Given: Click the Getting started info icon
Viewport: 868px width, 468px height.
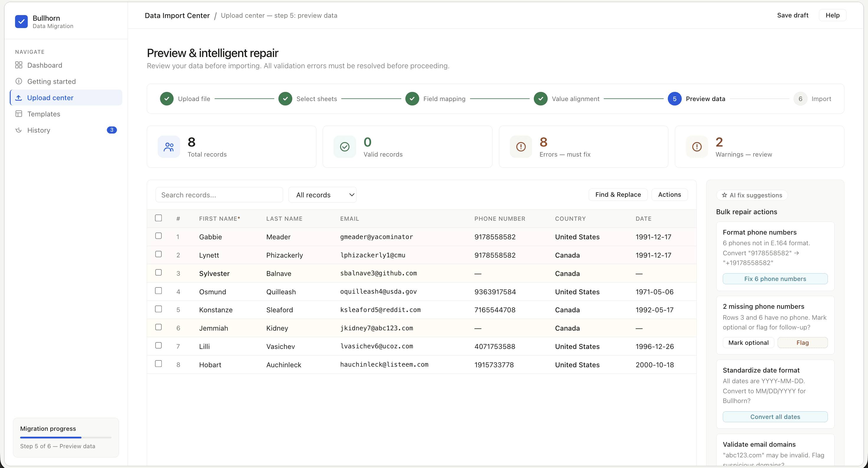Looking at the screenshot, I should point(19,81).
